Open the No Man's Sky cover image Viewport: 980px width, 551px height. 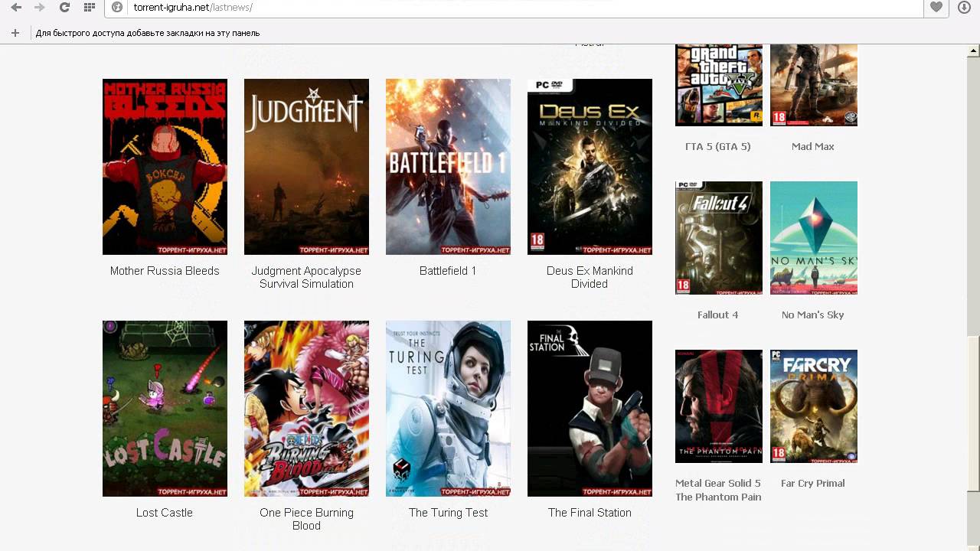[814, 238]
